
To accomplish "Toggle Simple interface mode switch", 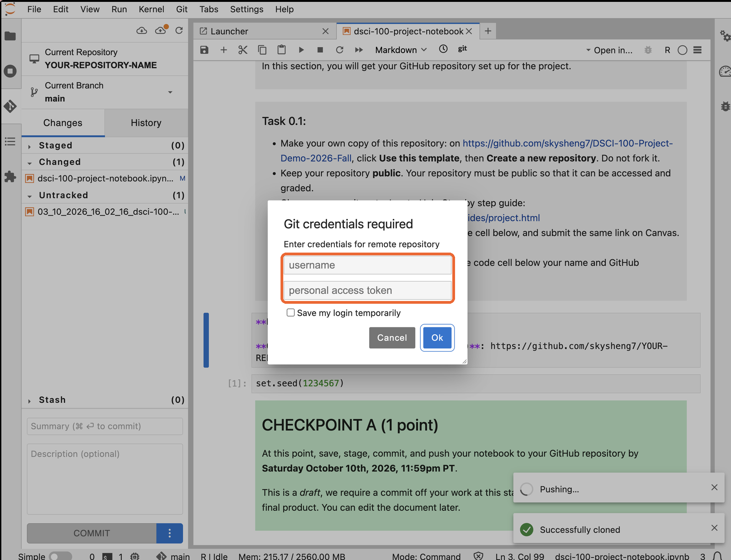I will [x=60, y=556].
